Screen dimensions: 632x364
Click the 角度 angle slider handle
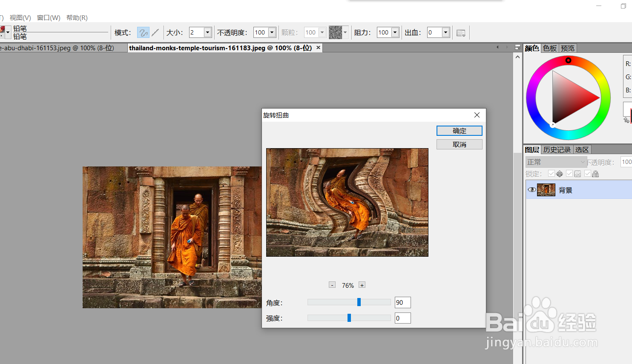(x=359, y=302)
